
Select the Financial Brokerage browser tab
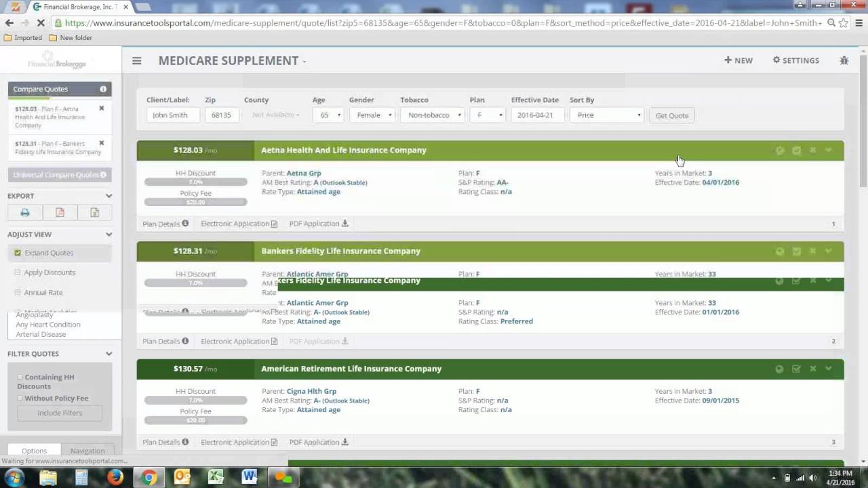coord(80,7)
